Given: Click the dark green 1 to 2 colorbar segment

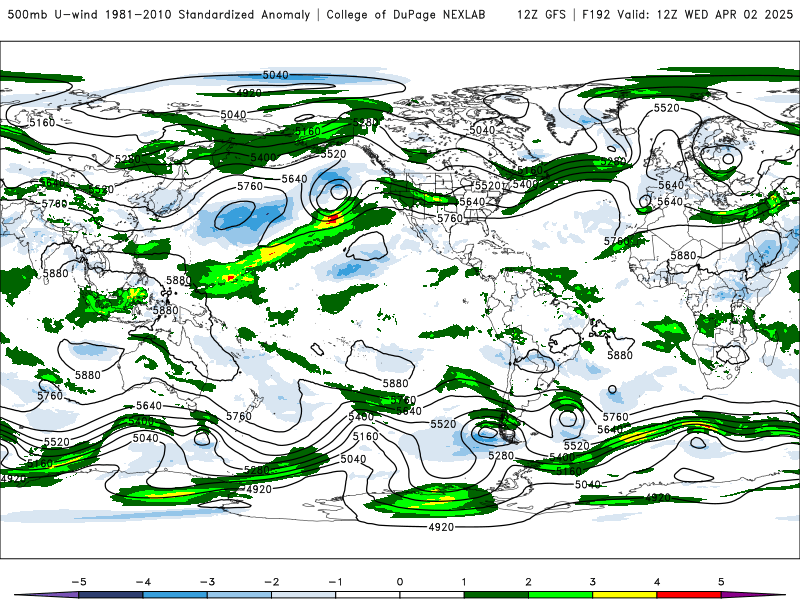Looking at the screenshot, I should (x=496, y=595).
